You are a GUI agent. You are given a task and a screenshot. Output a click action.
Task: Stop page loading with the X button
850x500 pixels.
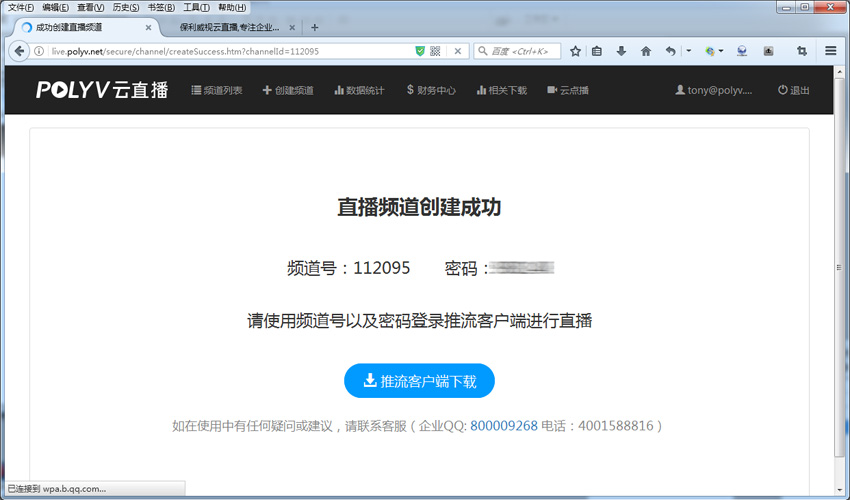pos(458,51)
